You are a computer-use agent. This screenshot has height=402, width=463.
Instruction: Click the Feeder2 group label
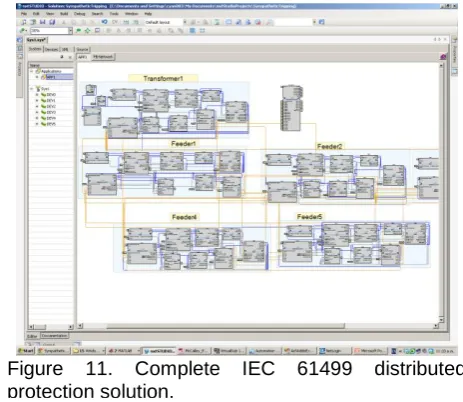329,146
